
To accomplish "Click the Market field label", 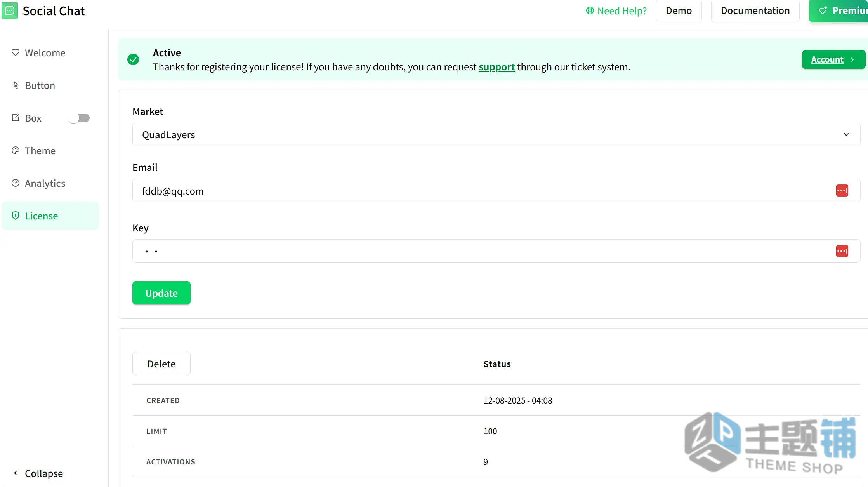I will (x=148, y=111).
